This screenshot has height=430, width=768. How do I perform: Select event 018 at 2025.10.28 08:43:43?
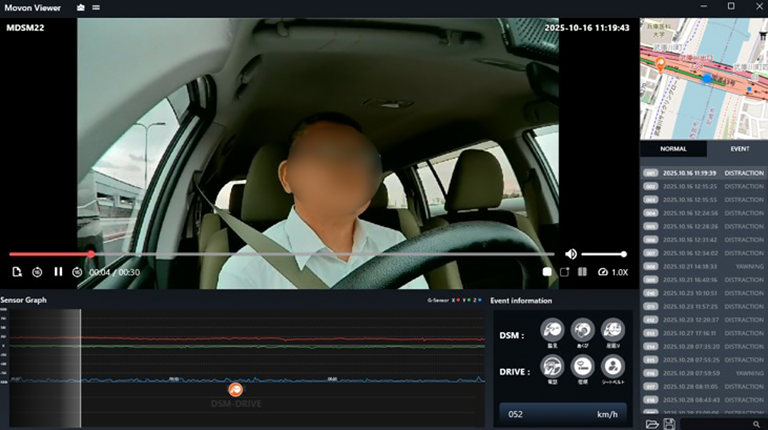coord(704,400)
